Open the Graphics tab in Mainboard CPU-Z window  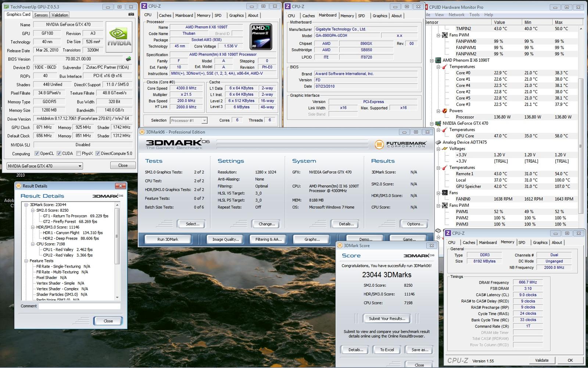pyautogui.click(x=380, y=16)
